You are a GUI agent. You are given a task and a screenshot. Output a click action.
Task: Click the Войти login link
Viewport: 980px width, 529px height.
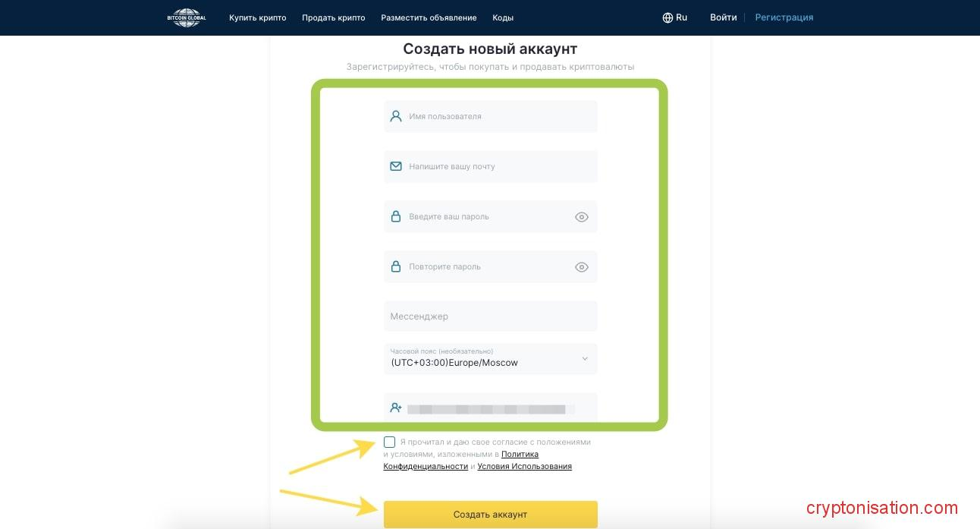click(723, 17)
